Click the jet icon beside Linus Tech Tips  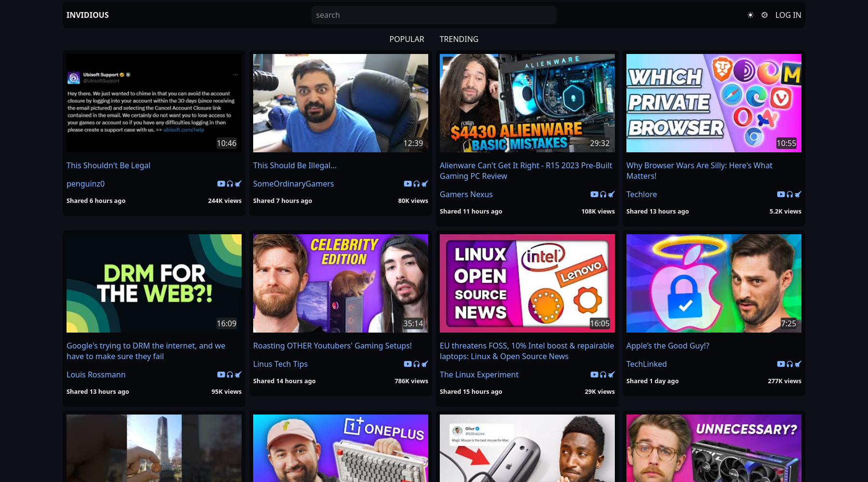(425, 364)
